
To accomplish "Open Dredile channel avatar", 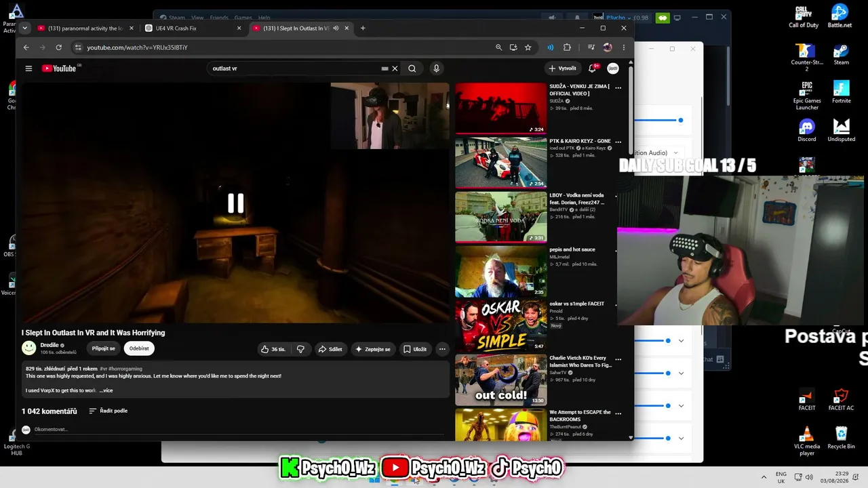I will (x=28, y=348).
